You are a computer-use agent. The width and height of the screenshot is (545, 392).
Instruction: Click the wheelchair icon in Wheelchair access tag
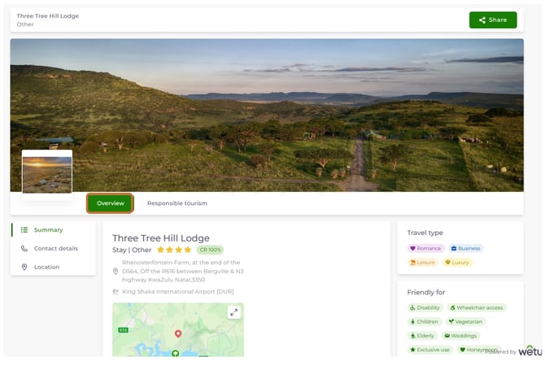pos(452,307)
